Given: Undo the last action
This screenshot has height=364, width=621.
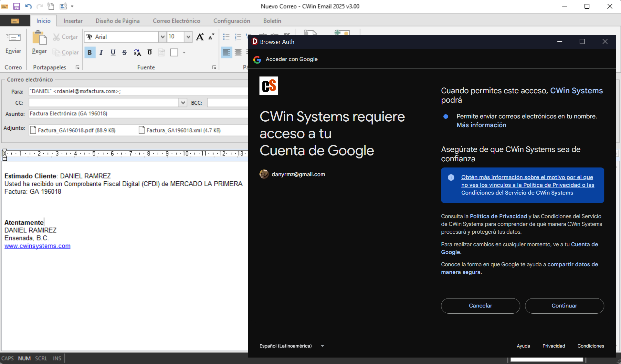Looking at the screenshot, I should coord(28,6).
